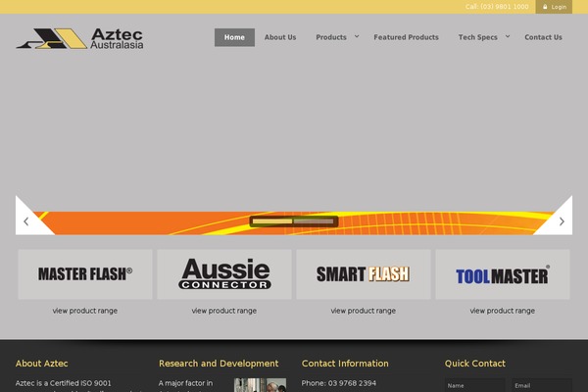Image resolution: width=588 pixels, height=392 pixels.
Task: View product range under Smart Flash
Action: coord(364,311)
